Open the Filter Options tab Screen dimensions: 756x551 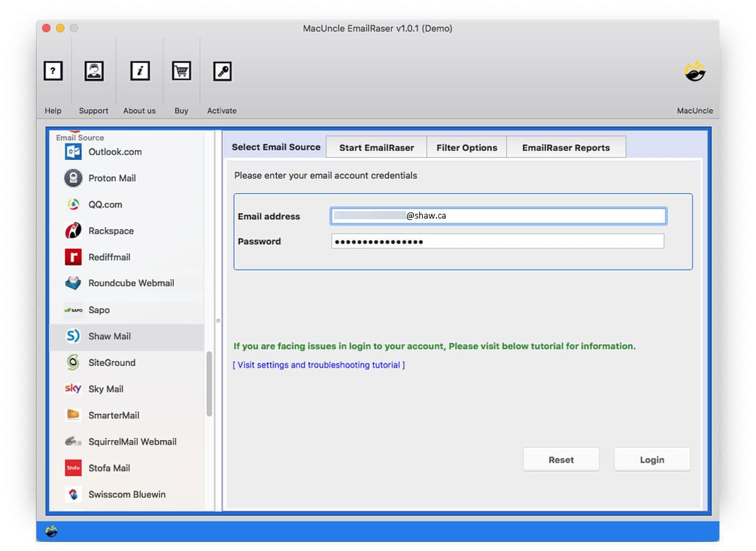(x=466, y=148)
